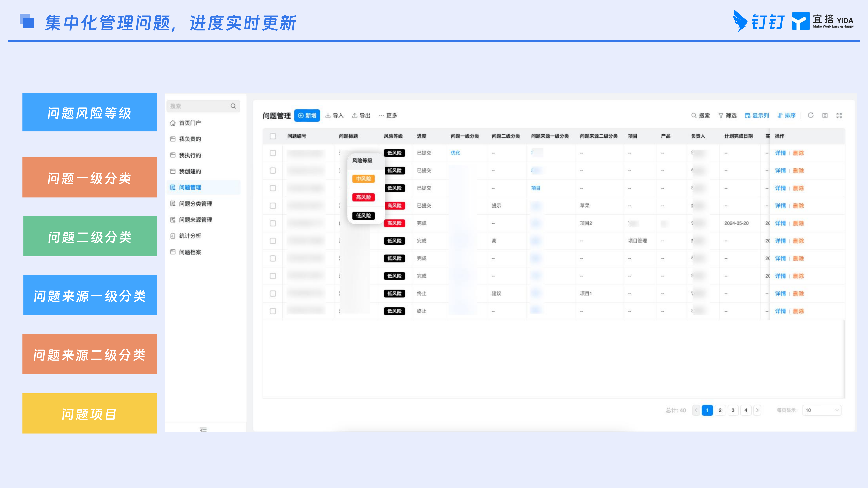The image size is (868, 488).
Task: Open the 更多 ellipsis menu
Action: point(388,115)
